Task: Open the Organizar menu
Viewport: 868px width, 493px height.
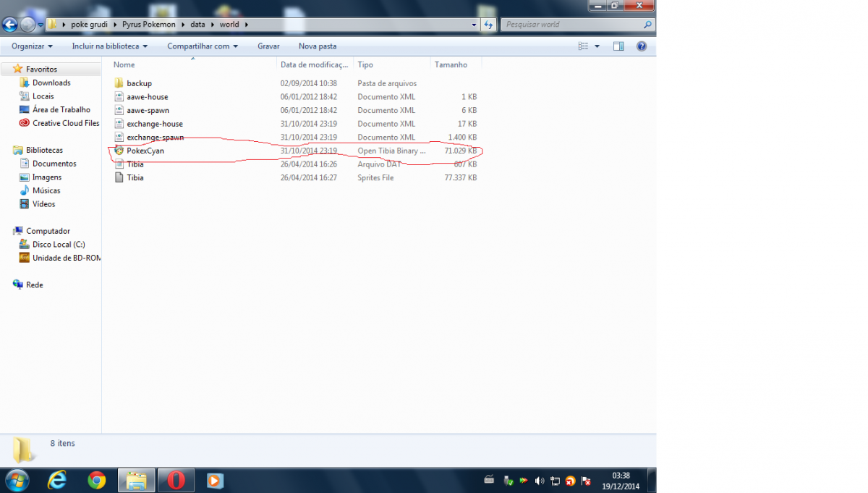Action: pyautogui.click(x=32, y=46)
